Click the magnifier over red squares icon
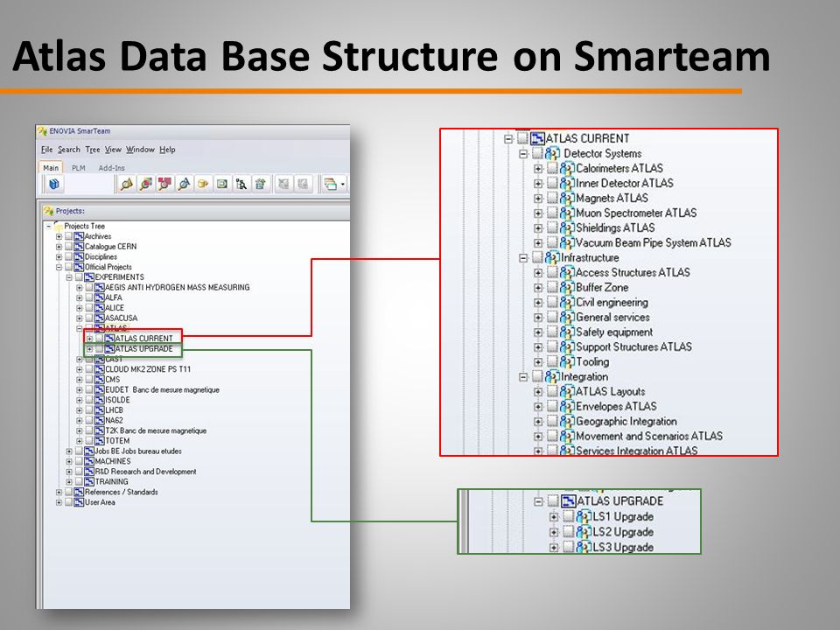Screen dimensions: 840x630 coord(164,185)
